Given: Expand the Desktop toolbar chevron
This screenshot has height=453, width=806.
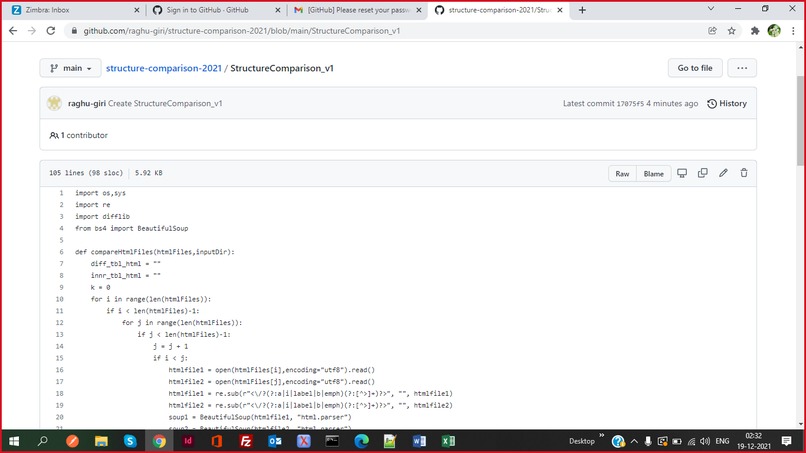Looking at the screenshot, I should pos(601,436).
